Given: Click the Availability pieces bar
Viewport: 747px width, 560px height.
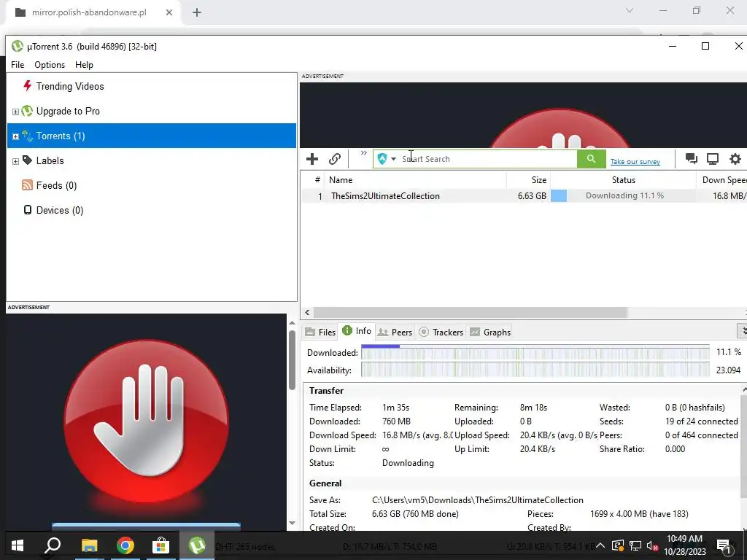Looking at the screenshot, I should pyautogui.click(x=535, y=370).
